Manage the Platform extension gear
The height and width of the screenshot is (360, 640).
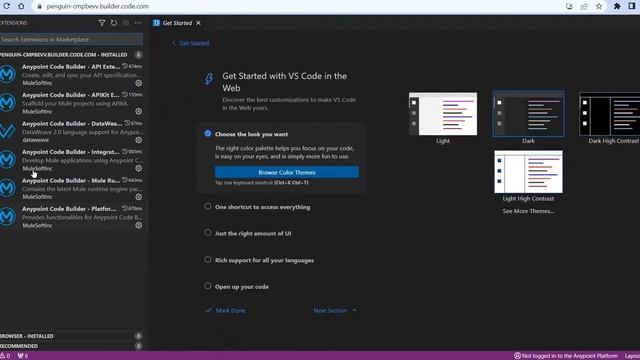[x=139, y=225]
